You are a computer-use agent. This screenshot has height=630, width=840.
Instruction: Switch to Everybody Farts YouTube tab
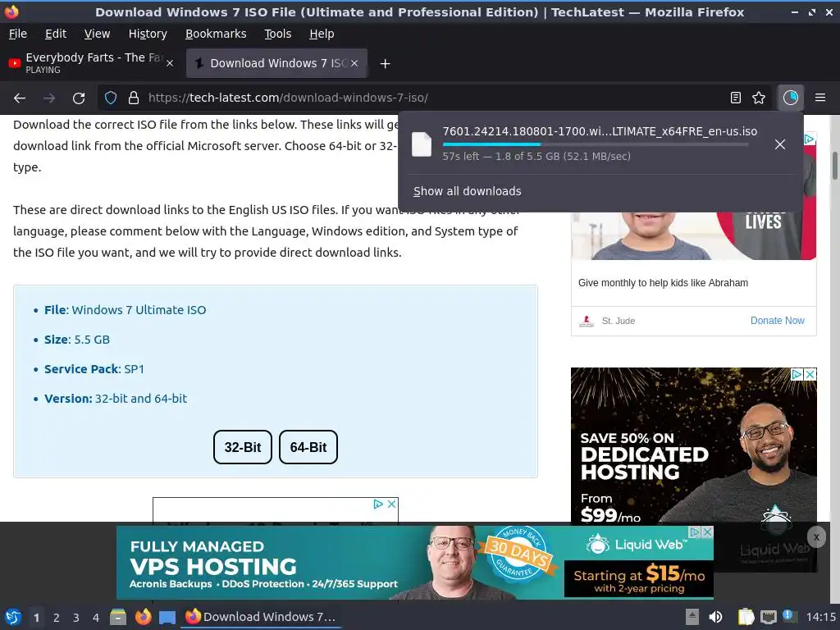[92, 63]
